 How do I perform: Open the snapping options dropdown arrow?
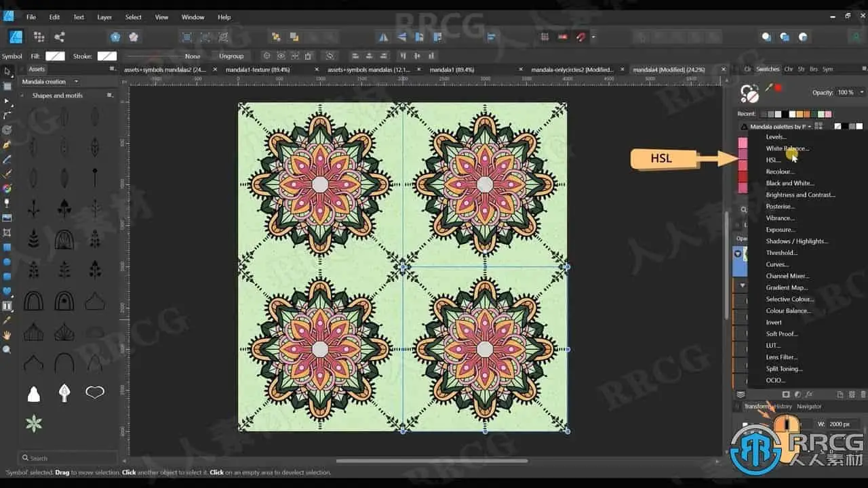coord(593,37)
